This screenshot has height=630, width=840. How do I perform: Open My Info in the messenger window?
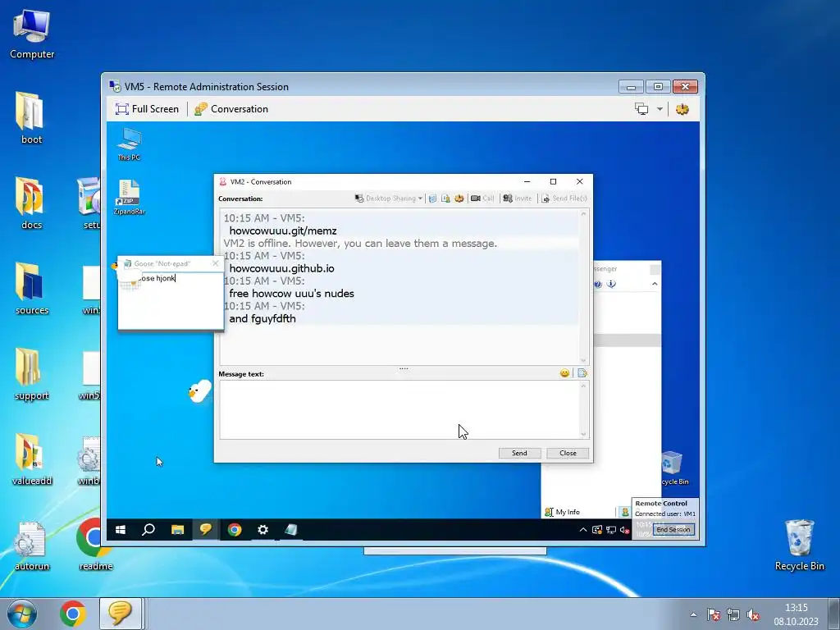tap(563, 512)
